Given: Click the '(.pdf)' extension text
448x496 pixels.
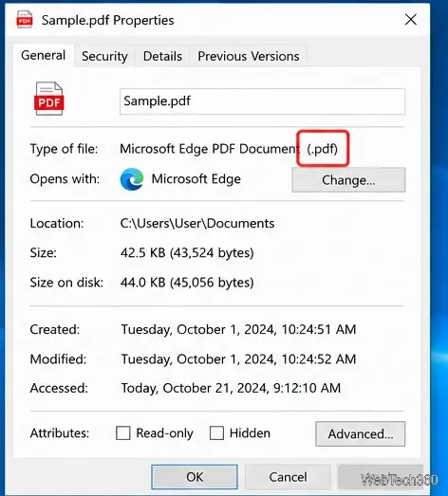Looking at the screenshot, I should (x=323, y=149).
